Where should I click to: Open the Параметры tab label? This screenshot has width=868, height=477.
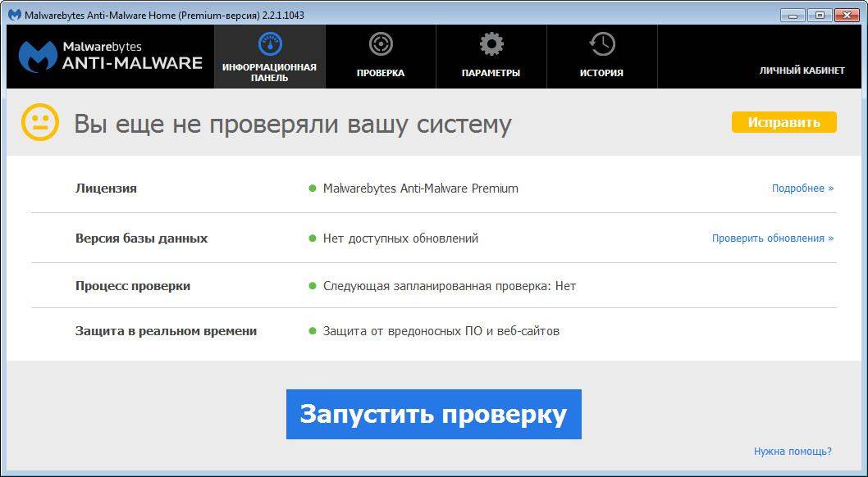click(x=491, y=73)
